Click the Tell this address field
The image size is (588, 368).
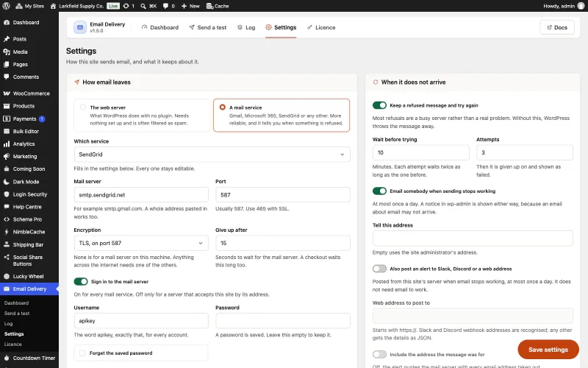point(473,238)
